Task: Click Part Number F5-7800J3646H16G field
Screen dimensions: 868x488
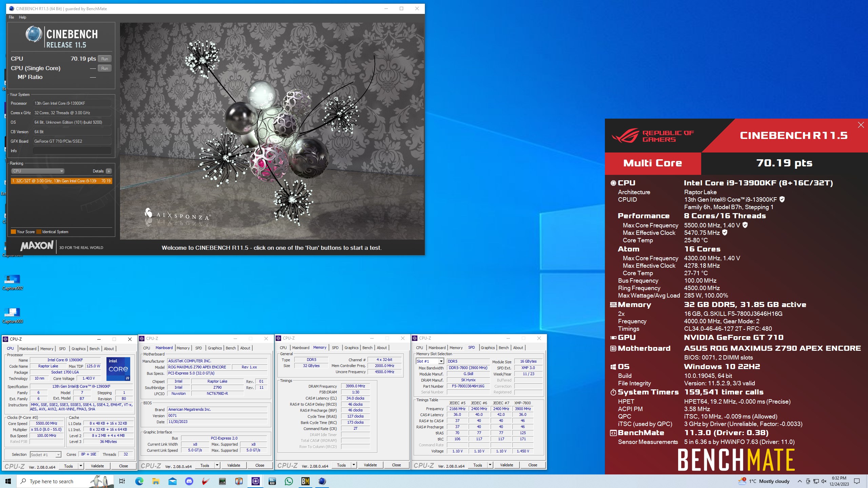Action: (x=468, y=386)
